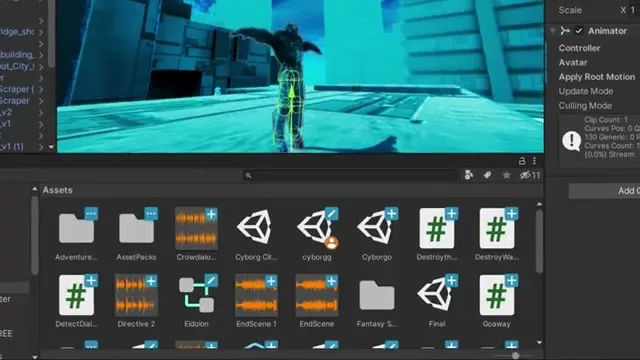640x360 pixels.
Task: Click the hierarchy scroll down arrow
Action: pyautogui.click(x=51, y=147)
